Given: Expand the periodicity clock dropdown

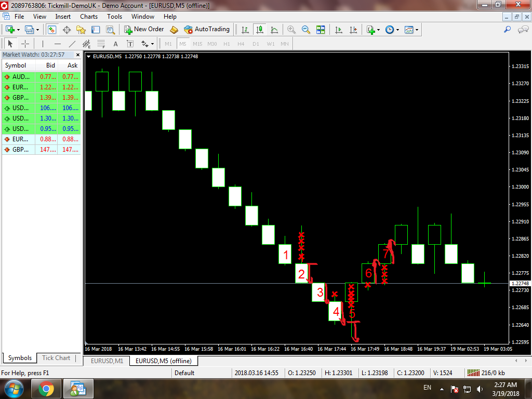Looking at the screenshot, I should [397, 30].
